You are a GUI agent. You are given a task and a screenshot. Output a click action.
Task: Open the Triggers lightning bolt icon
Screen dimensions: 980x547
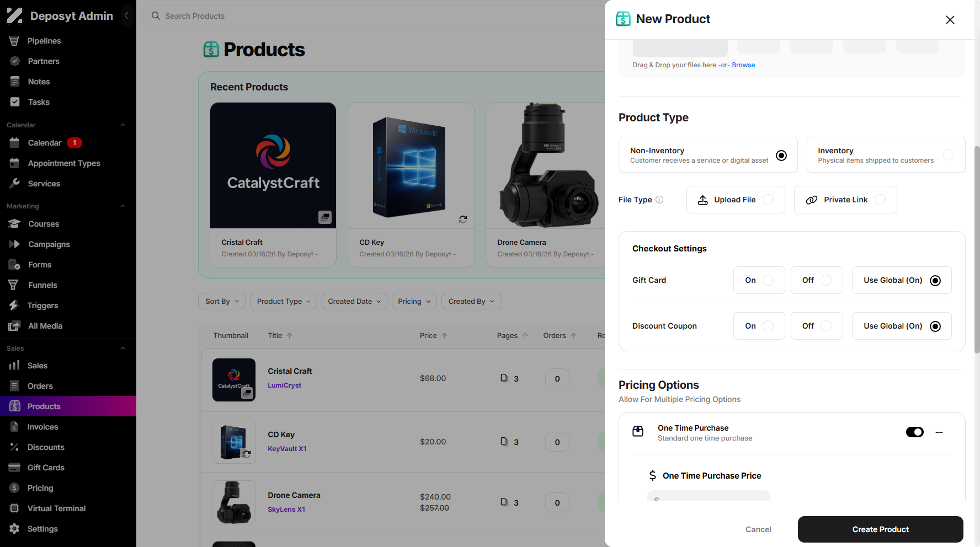point(14,305)
